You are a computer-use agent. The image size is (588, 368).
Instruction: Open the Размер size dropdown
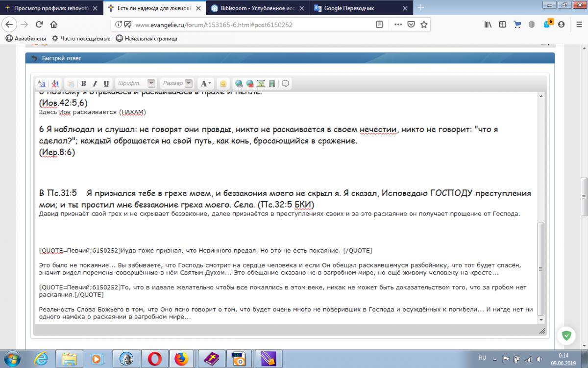(x=189, y=83)
